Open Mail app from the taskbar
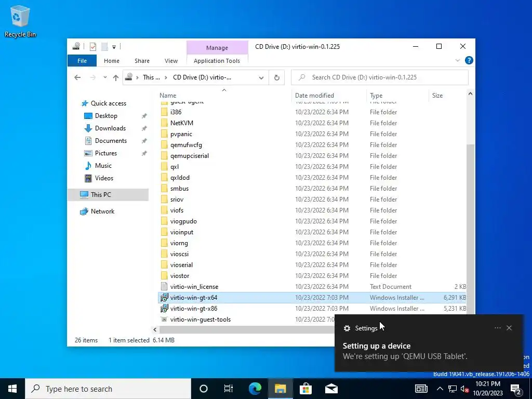532x399 pixels. [x=331, y=389]
